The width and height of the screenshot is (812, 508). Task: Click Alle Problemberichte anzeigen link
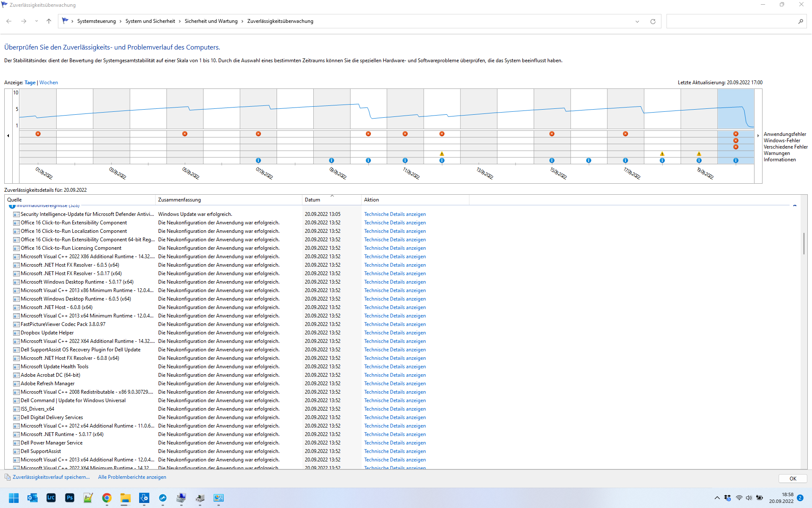click(132, 477)
